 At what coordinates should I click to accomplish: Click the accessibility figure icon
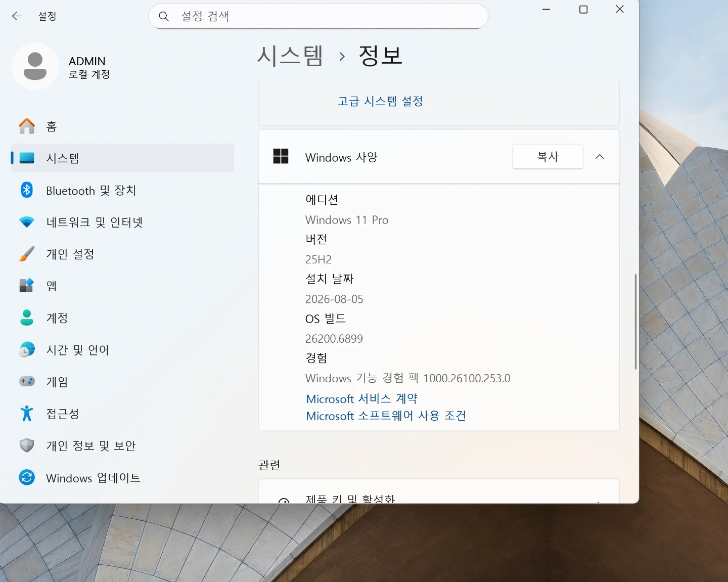(x=27, y=413)
